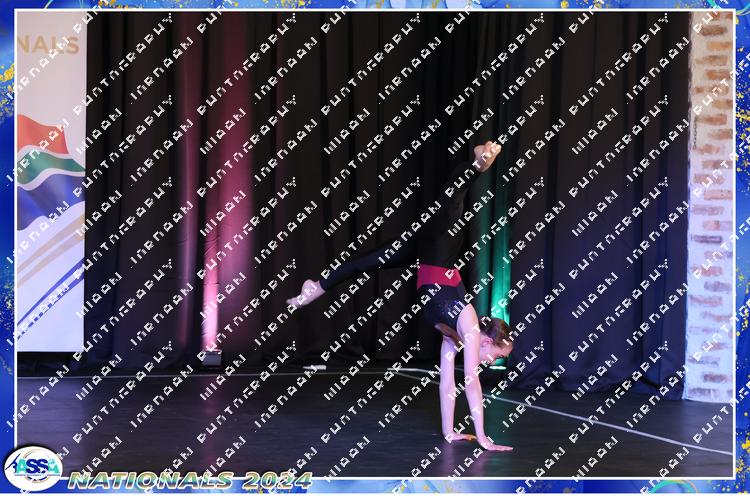Click the South African flag banner
The height and width of the screenshot is (500, 750).
51,182
